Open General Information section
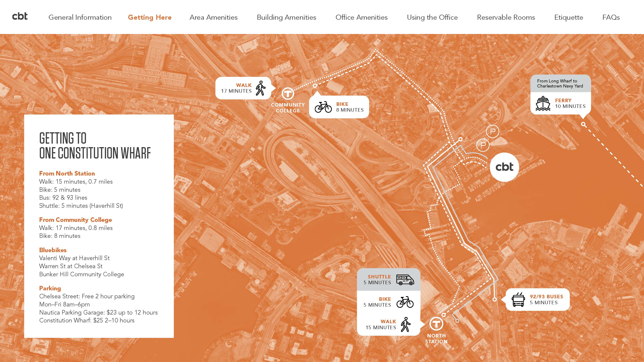The width and height of the screenshot is (644, 362). (80, 17)
